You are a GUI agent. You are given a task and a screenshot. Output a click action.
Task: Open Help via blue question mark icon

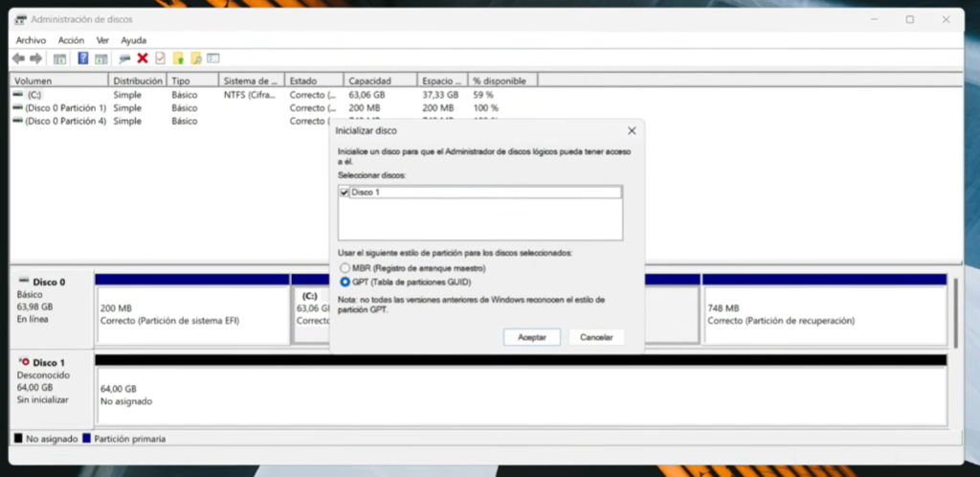[x=82, y=58]
